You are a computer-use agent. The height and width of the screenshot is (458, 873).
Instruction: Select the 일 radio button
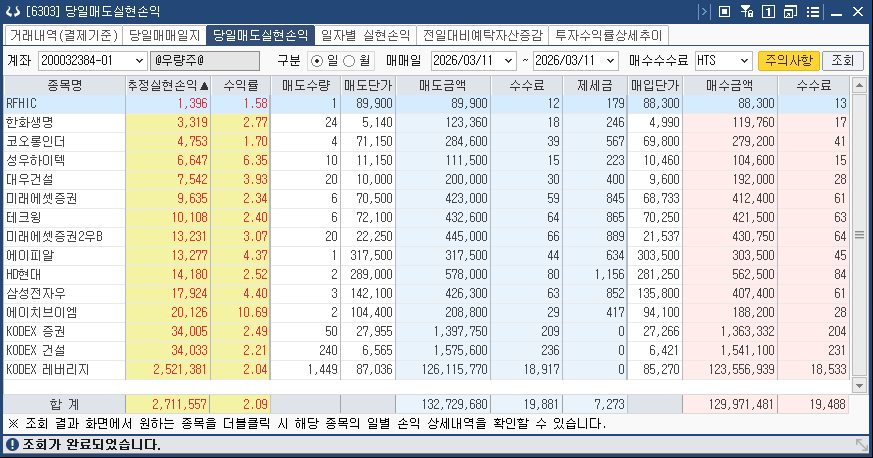(318, 61)
